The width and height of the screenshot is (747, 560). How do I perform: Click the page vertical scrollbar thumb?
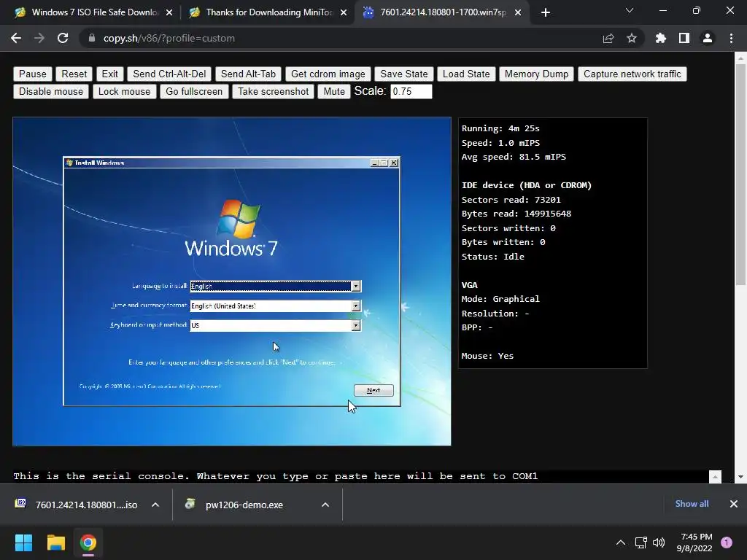tap(740, 174)
